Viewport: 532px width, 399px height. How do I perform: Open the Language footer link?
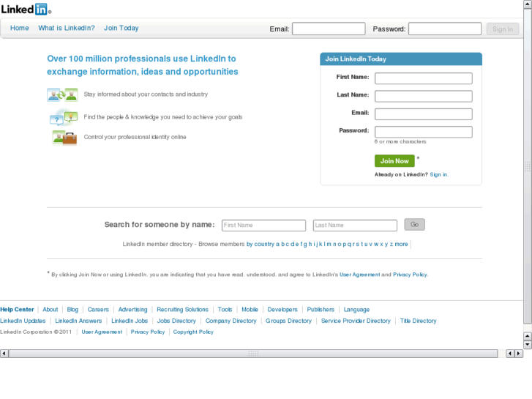click(x=356, y=310)
